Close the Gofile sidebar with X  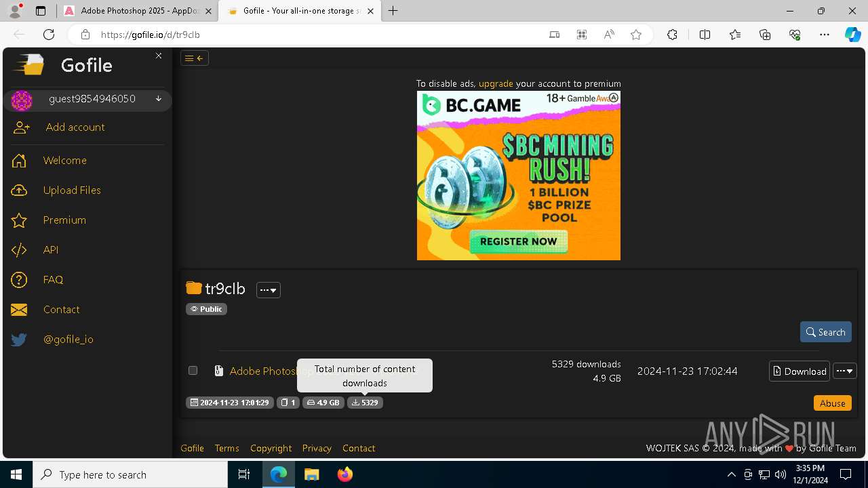pos(159,56)
